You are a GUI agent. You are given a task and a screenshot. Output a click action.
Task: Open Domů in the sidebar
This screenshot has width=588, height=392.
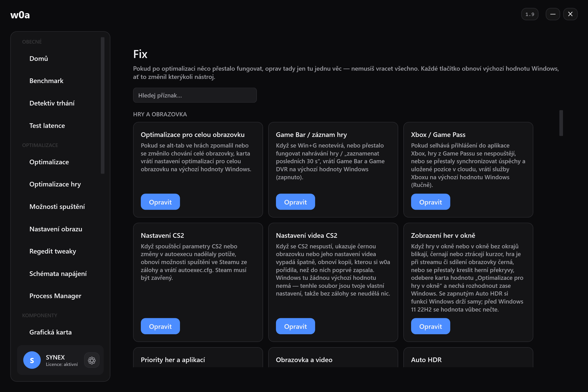pyautogui.click(x=39, y=59)
